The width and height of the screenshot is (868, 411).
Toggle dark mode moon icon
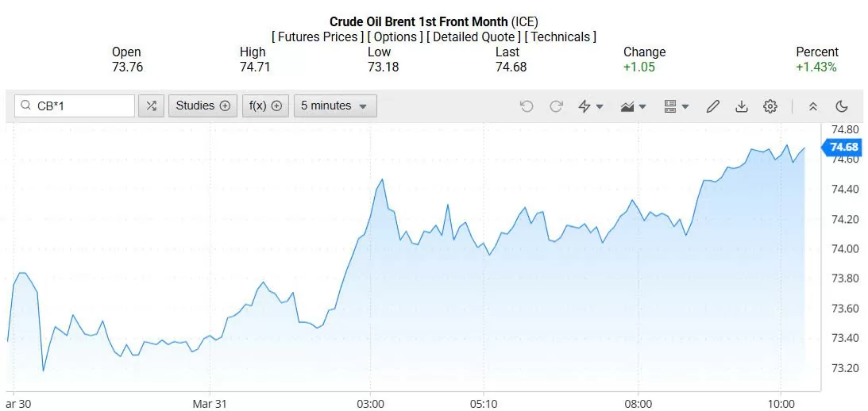coord(842,106)
